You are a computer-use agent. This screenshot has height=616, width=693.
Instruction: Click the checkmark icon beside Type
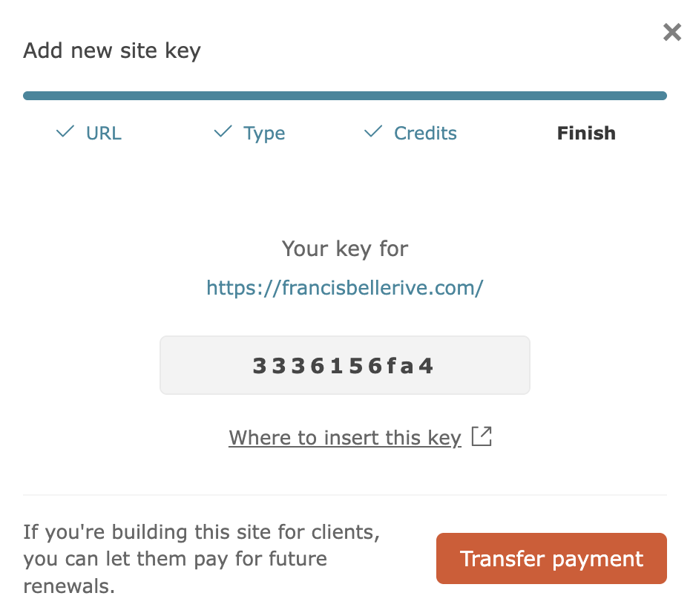click(x=223, y=132)
